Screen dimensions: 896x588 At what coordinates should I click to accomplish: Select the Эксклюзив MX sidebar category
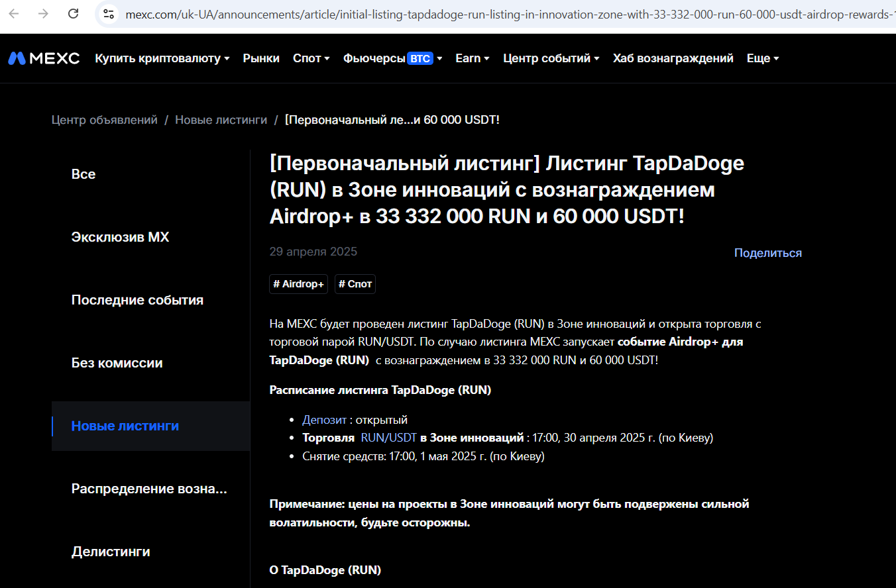[x=150, y=237]
